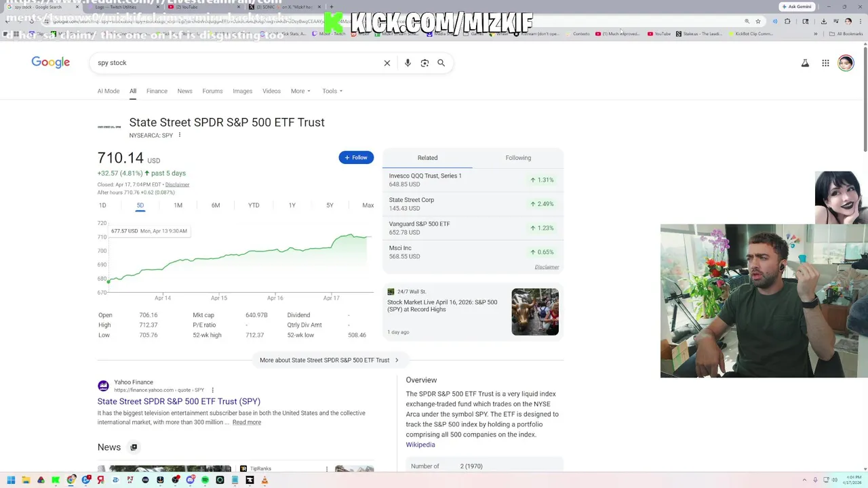The height and width of the screenshot is (488, 868).
Task: Open State Street Corp related row
Action: coord(473,204)
